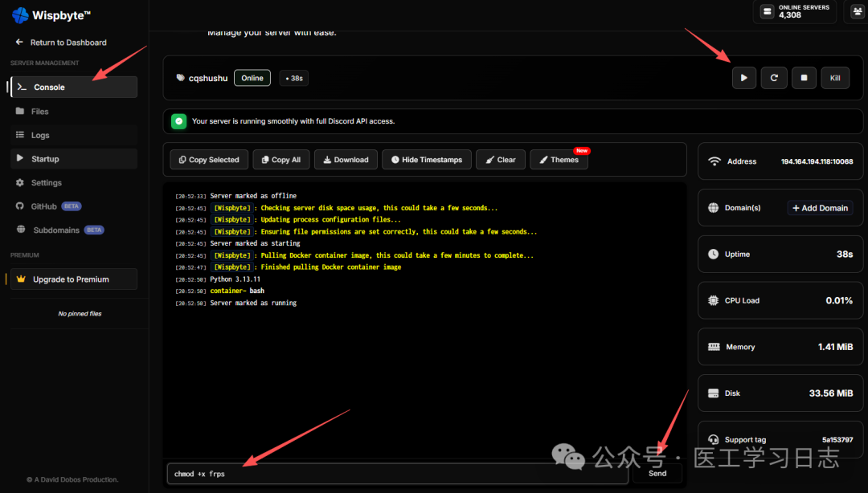Click the Wi-Fi icon beside Address
Image resolution: width=868 pixels, height=493 pixels.
click(x=714, y=161)
